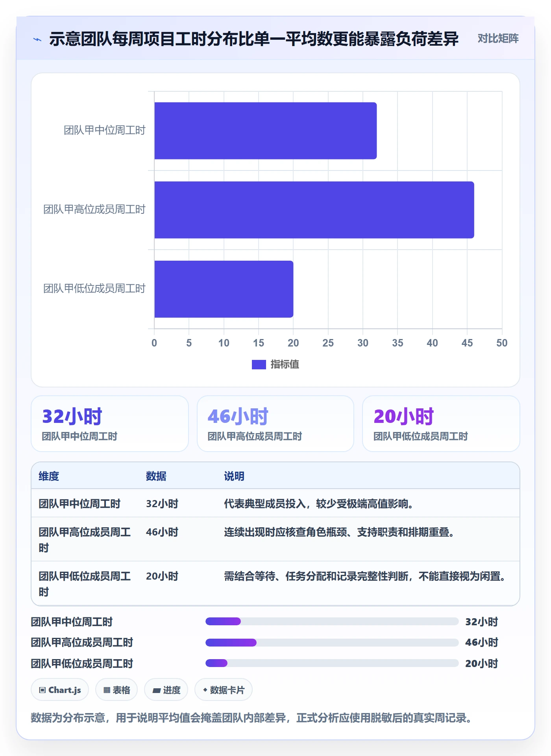Image resolution: width=551 pixels, height=756 pixels.
Task: Click the 50 tick on the chart axis
Action: click(x=502, y=343)
